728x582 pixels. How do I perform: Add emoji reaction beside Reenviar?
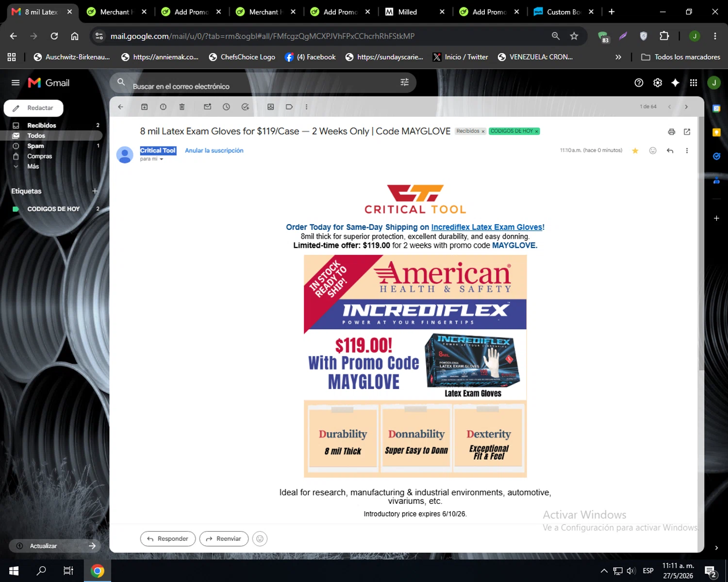260,539
